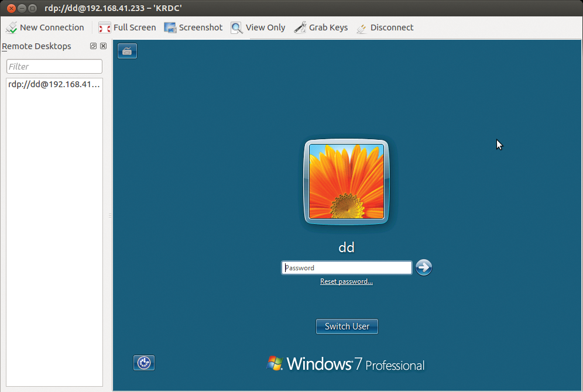The height and width of the screenshot is (392, 583).
Task: Click the blue arrow to sign in
Action: pos(423,267)
